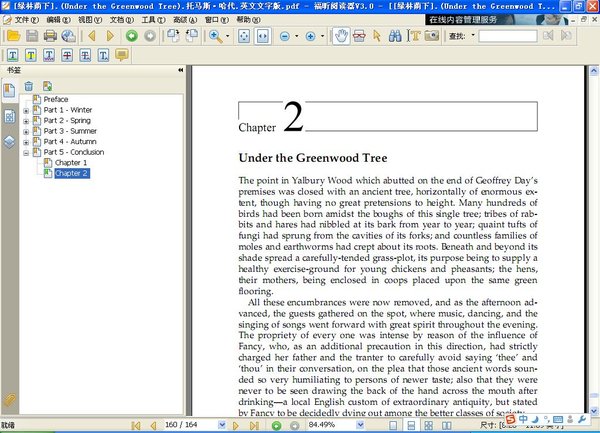The height and width of the screenshot is (433, 600).
Task: Select the Hand tool
Action: click(x=341, y=36)
